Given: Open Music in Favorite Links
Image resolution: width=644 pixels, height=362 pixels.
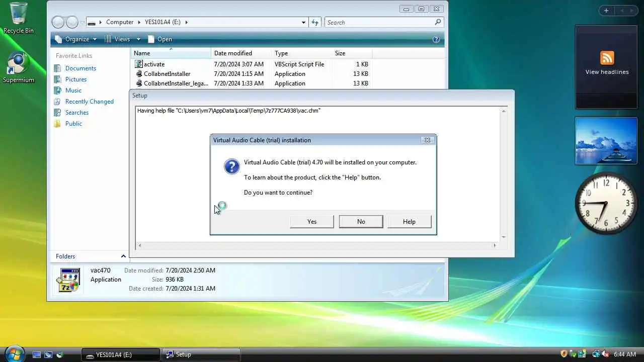Looking at the screenshot, I should (x=73, y=90).
